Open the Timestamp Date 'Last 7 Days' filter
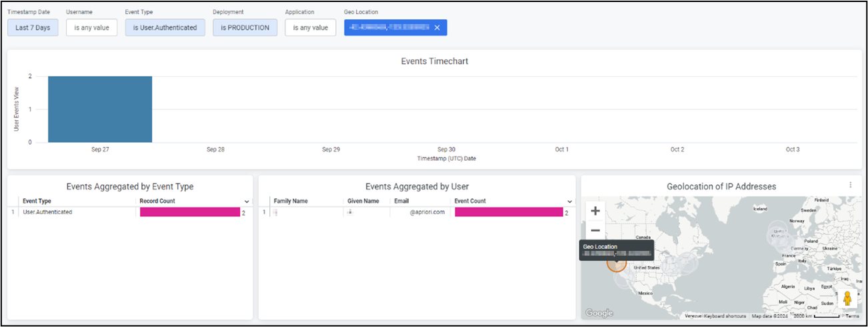 pos(33,27)
